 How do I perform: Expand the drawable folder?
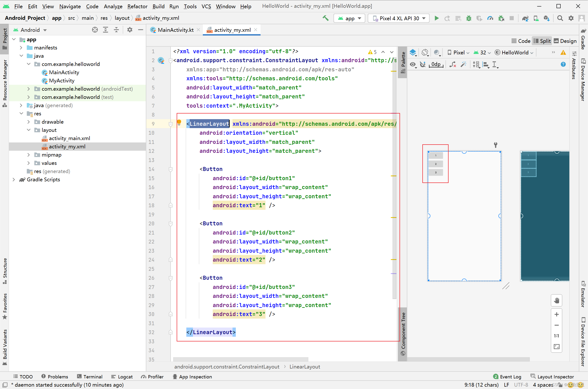tap(29, 122)
